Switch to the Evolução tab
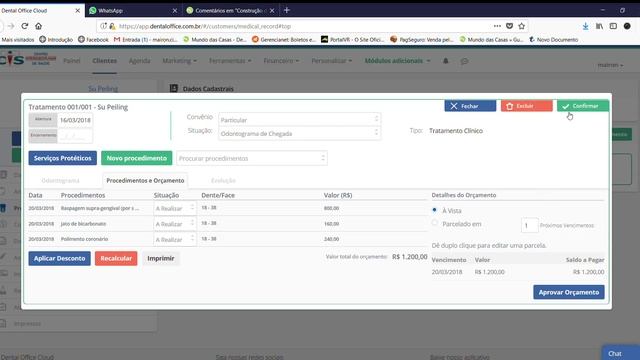This screenshot has width=640, height=360. tap(223, 180)
